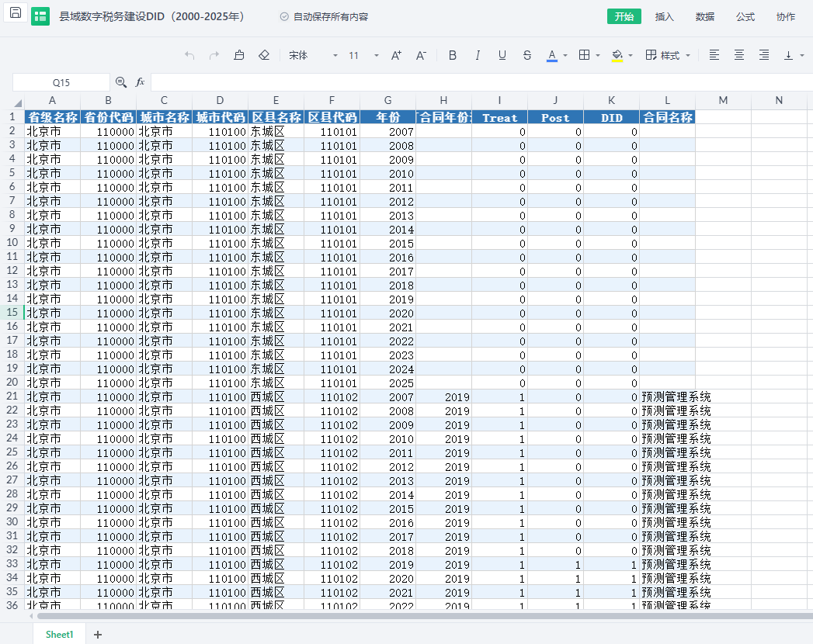Expand the 样式 styles dropdown
Screen dimensions: 813x644
669,55
